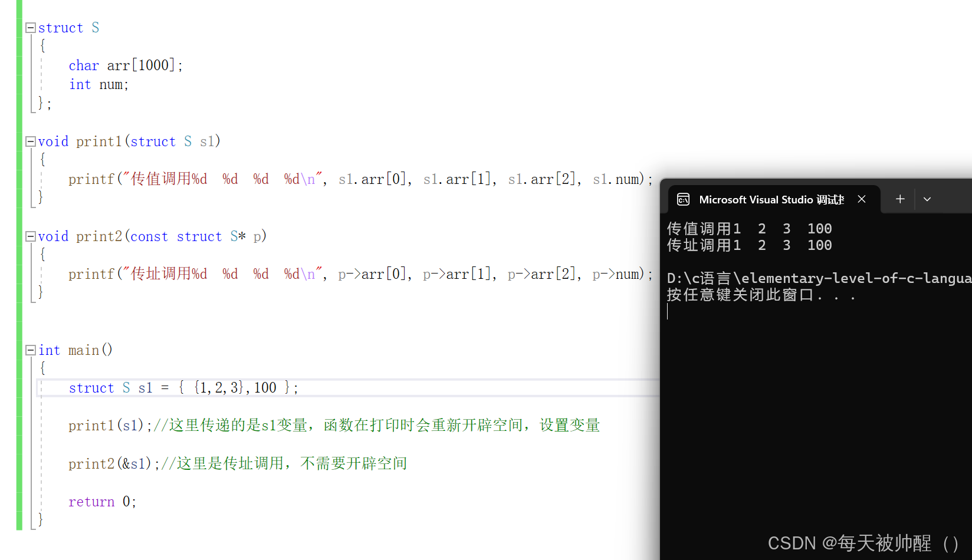This screenshot has width=972, height=560.
Task: Collapse the main function body
Action: click(30, 350)
